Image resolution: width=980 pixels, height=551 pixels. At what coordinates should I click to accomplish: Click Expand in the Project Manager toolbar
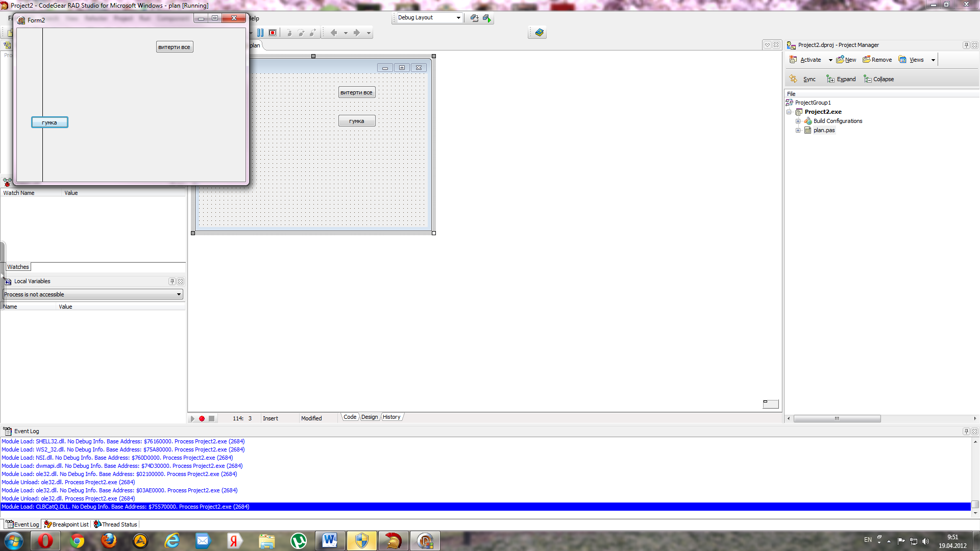[841, 79]
